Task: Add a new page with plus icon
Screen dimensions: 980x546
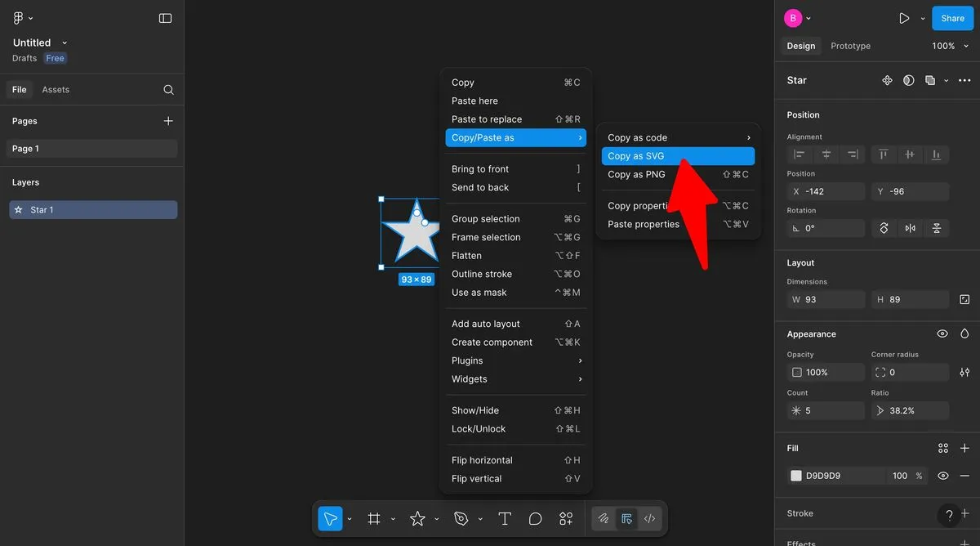Action: (x=168, y=121)
